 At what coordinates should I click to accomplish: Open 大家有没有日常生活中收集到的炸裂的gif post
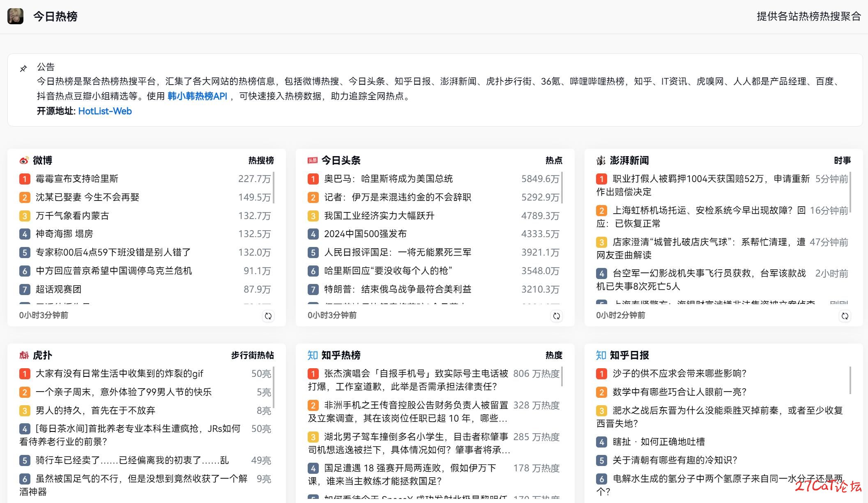click(x=120, y=374)
